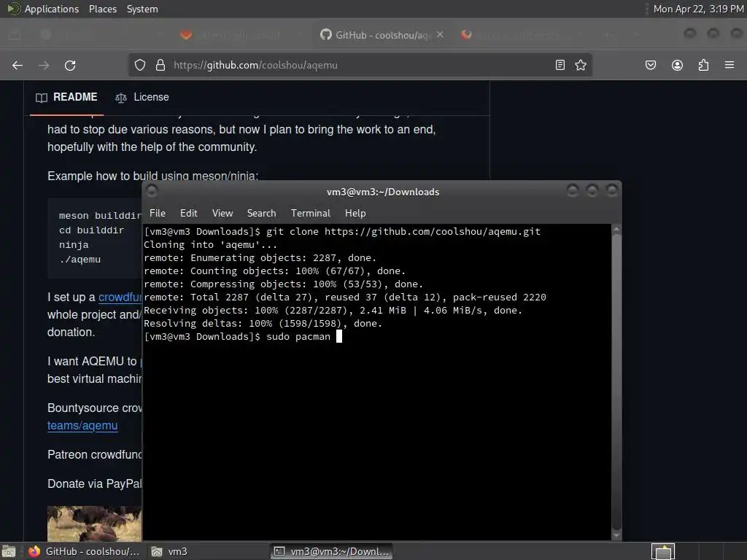747x560 pixels.
Task: Click the forward navigation arrow in Firefox
Action: click(44, 65)
